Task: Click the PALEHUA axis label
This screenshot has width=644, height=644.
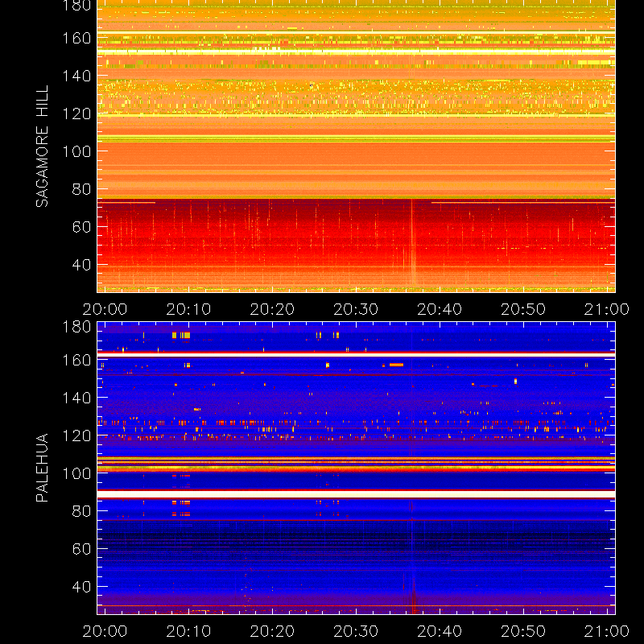Action: (42, 468)
